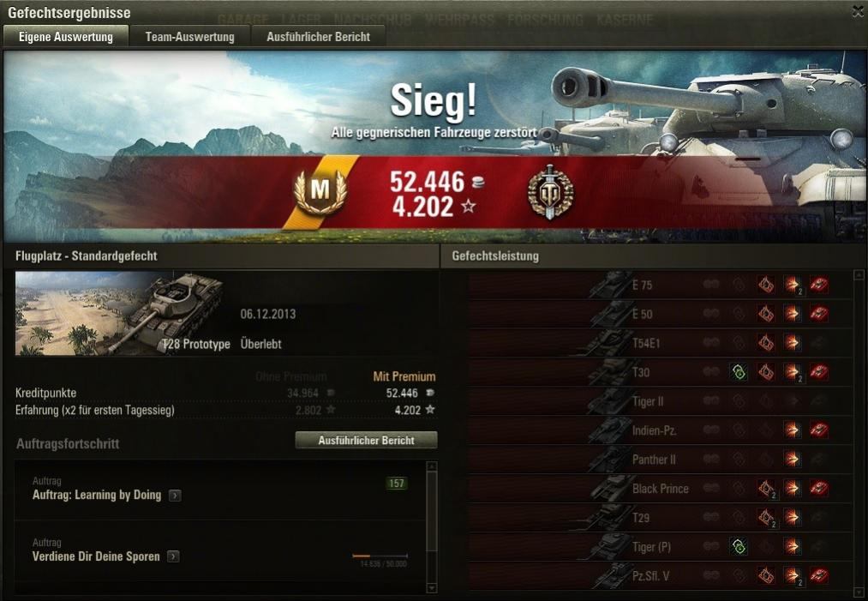Click the critical hit icon on T54E1 row
The image size is (868, 601).
[765, 343]
